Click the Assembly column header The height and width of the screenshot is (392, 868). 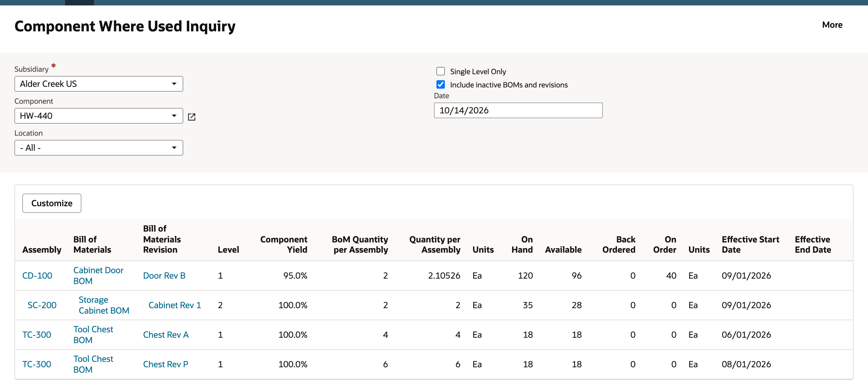point(42,250)
